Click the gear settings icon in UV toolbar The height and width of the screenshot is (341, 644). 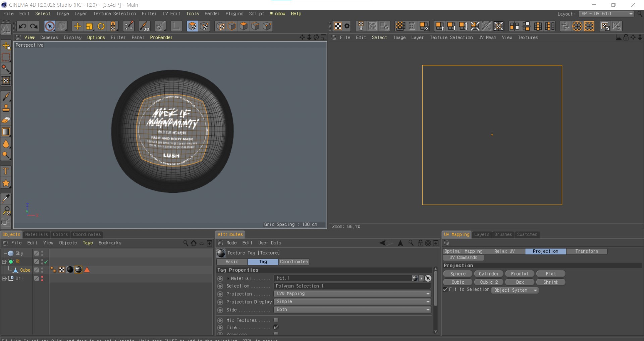(347, 26)
